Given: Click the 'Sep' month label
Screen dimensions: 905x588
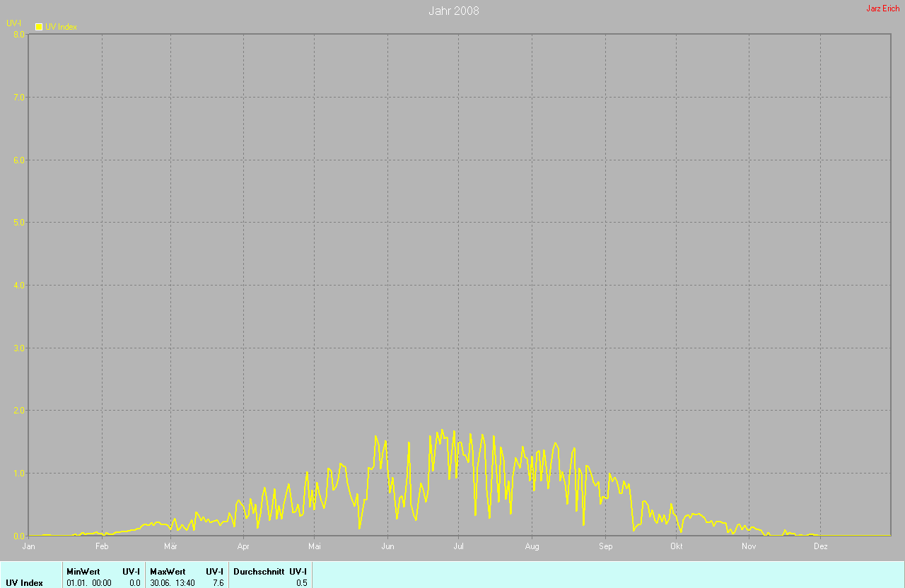Looking at the screenshot, I should click(605, 546).
